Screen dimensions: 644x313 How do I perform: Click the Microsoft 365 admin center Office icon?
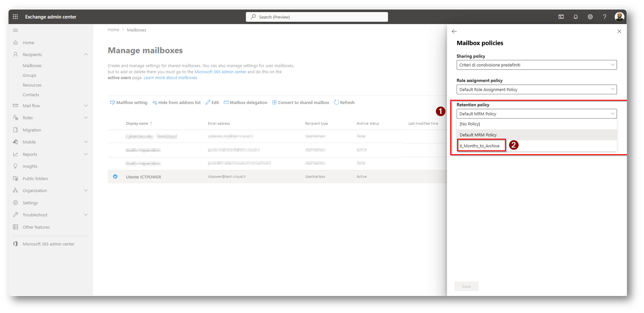point(15,244)
